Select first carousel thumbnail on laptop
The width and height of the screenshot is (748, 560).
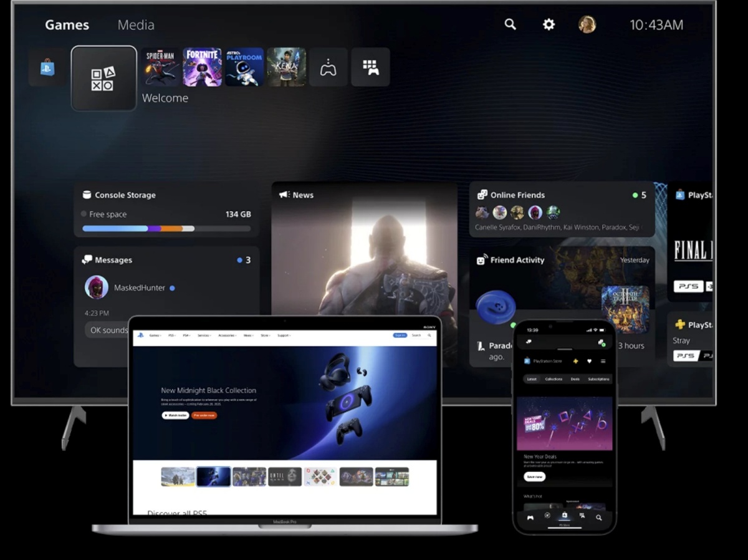(178, 476)
